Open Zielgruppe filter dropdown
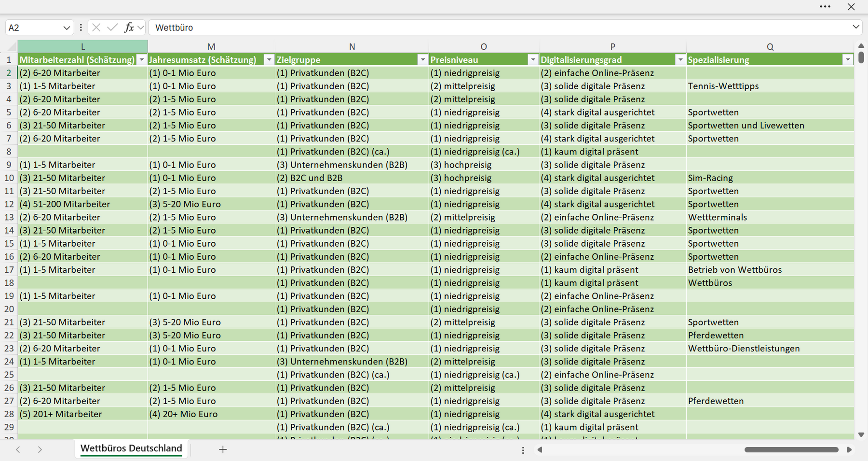The height and width of the screenshot is (461, 868). coord(423,60)
